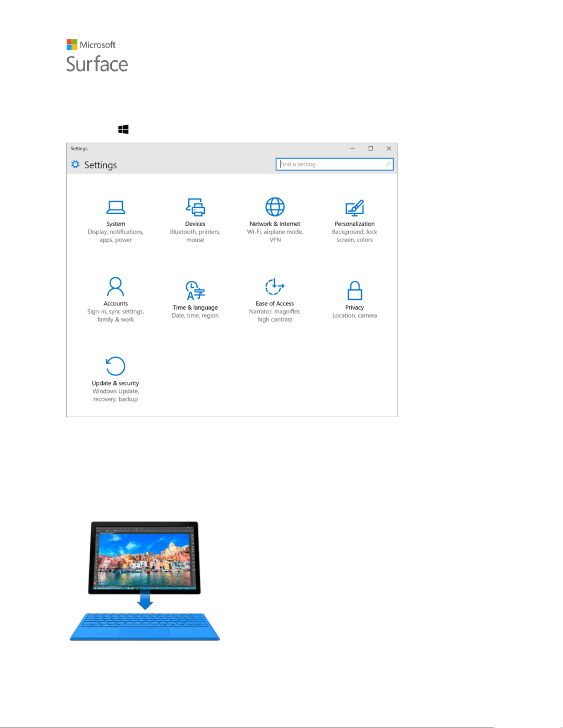The height and width of the screenshot is (728, 563).
Task: Click inside the Find a setting box
Action: click(334, 164)
